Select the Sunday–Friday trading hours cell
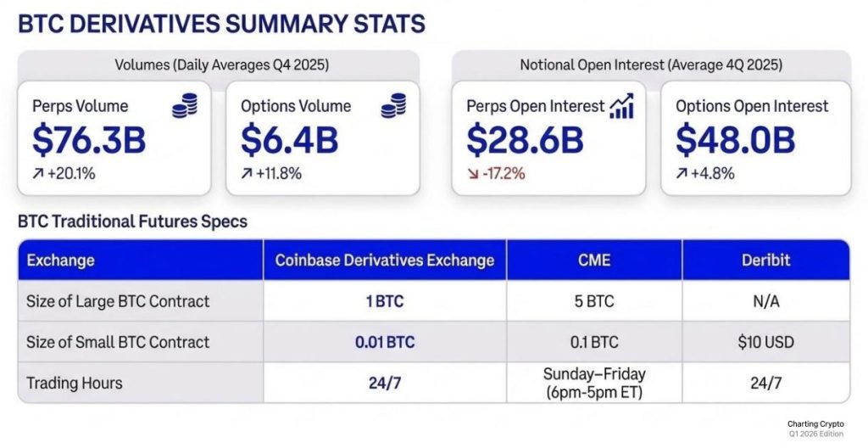Viewport: 868px width, 448px height. [593, 383]
